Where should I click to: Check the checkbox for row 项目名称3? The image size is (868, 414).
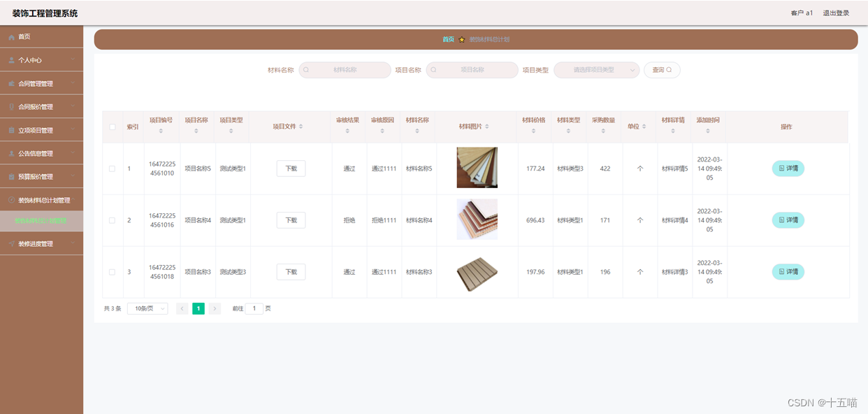[x=113, y=272]
